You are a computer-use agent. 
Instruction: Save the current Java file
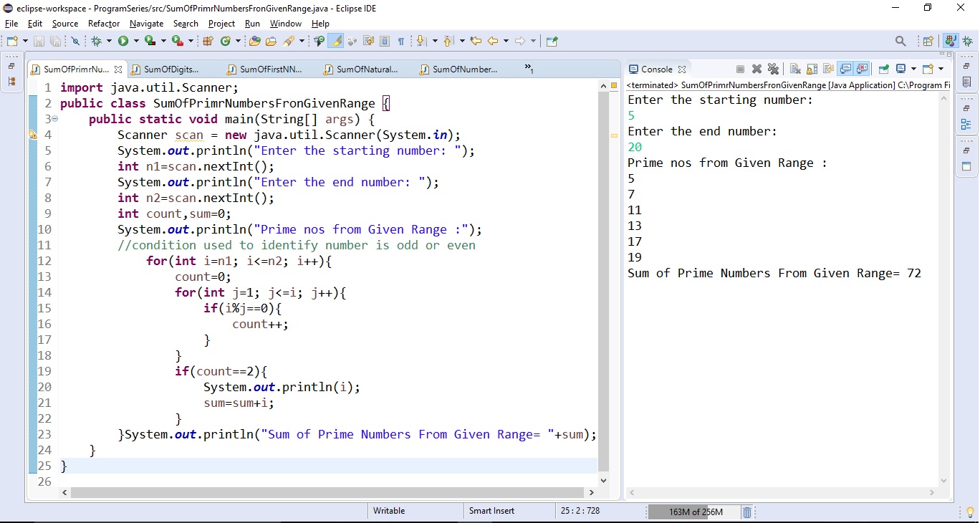(38, 41)
